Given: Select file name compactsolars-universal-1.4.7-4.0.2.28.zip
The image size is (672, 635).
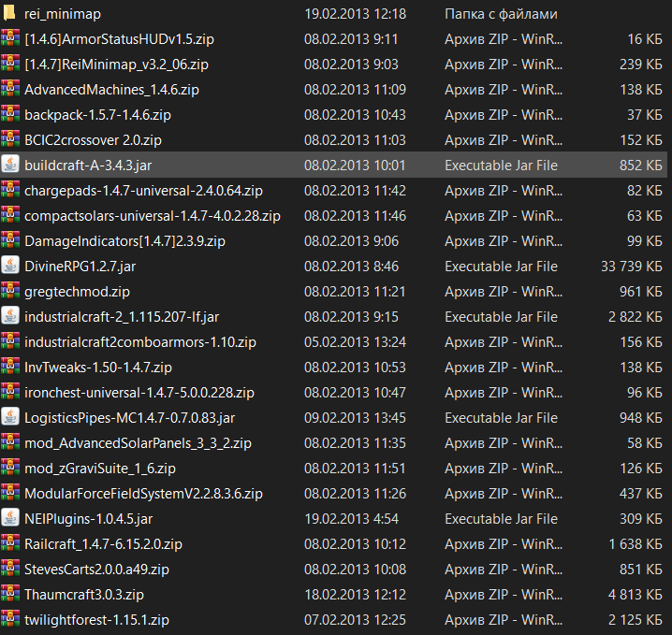Looking at the screenshot, I should (153, 216).
